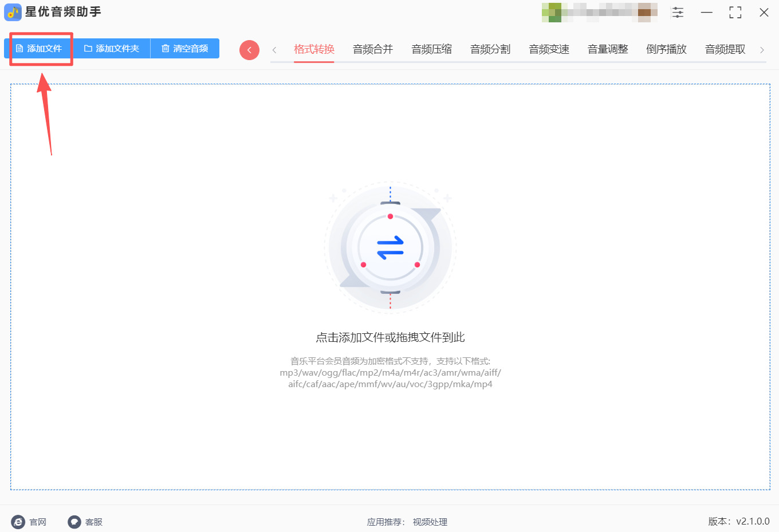Switch to the 音频合并 tab
Screen dimensions: 779x532
click(x=373, y=49)
